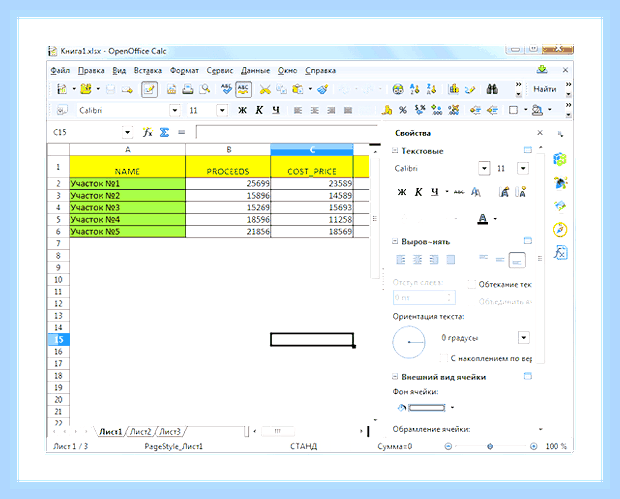The image size is (620, 499).
Task: Open the Вставка menu
Action: 148,70
